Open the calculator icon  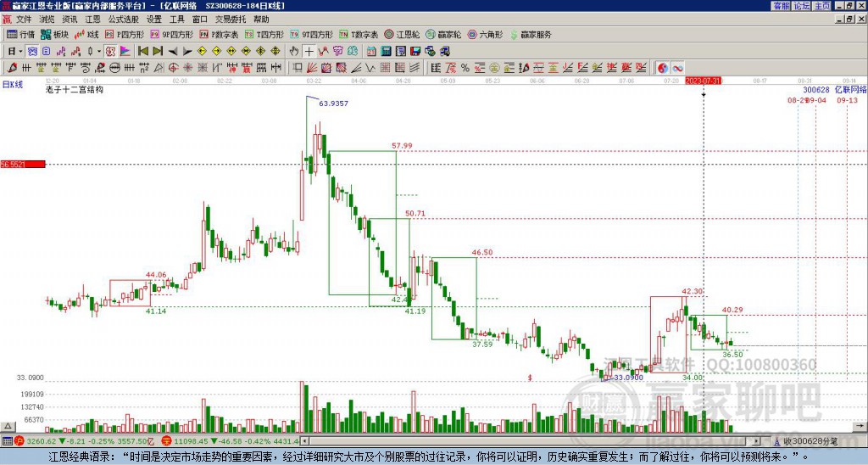coord(386,51)
